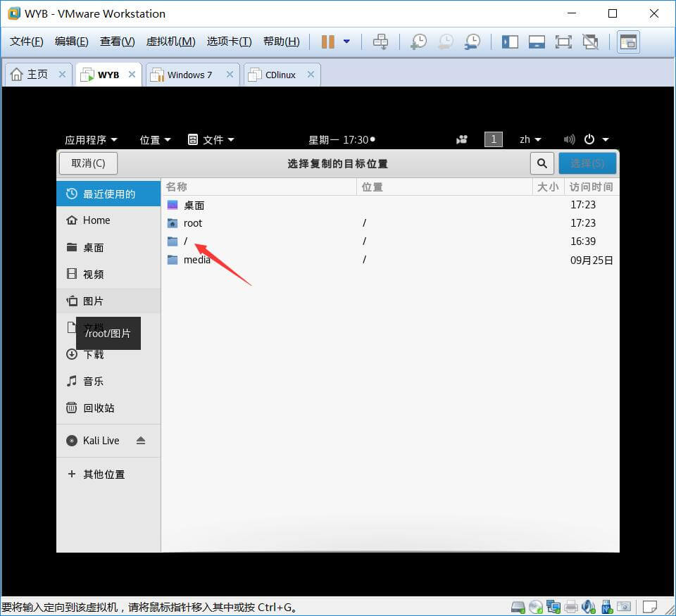Click the send Ctrl+Alt+Del icon
676x616 pixels.
pyautogui.click(x=380, y=42)
